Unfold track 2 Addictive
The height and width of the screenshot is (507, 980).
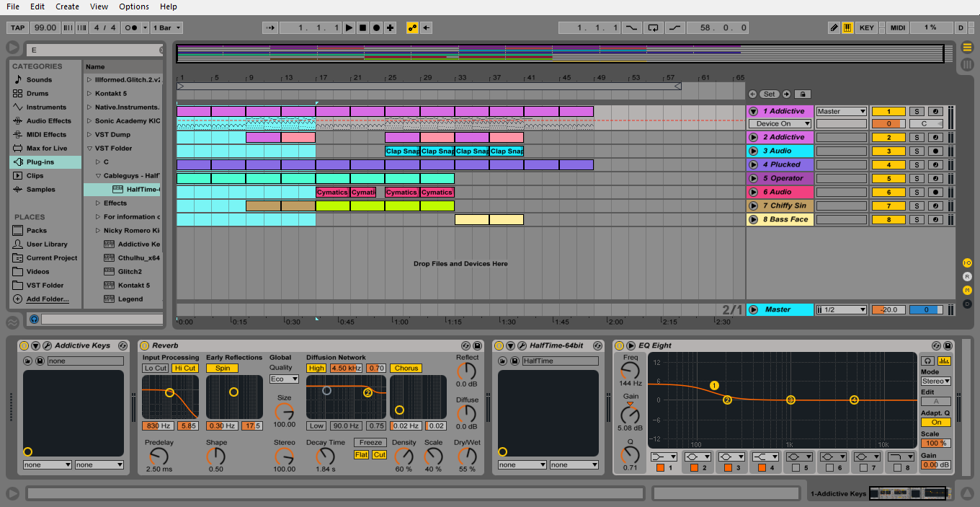(754, 137)
